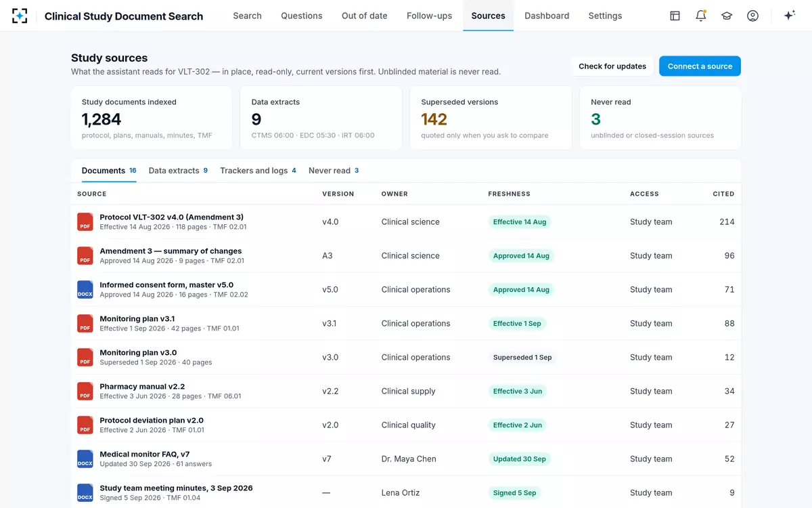The image size is (812, 508).
Task: Open the Out of date tab
Action: [365, 16]
